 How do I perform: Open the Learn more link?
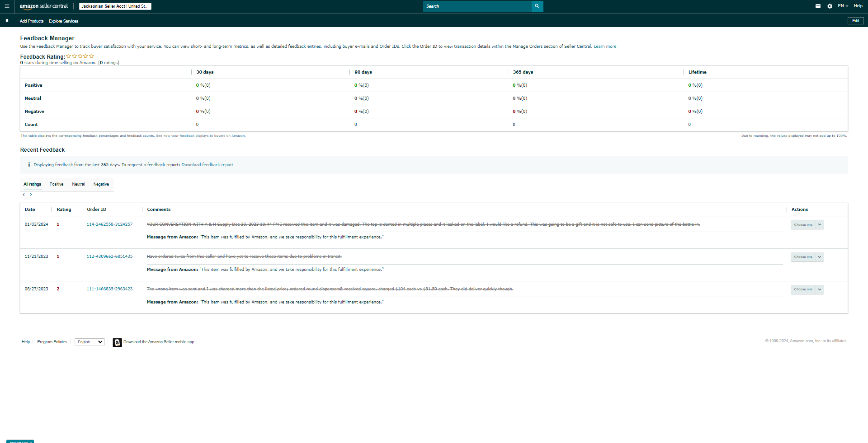coord(605,47)
